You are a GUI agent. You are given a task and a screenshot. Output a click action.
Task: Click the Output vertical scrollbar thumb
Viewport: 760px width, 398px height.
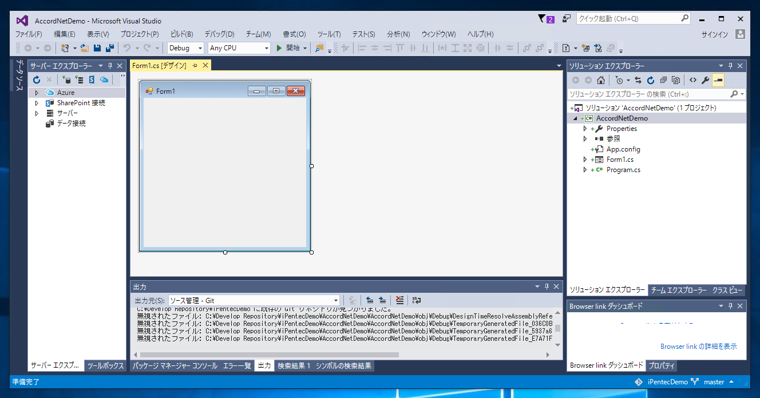tap(557, 328)
